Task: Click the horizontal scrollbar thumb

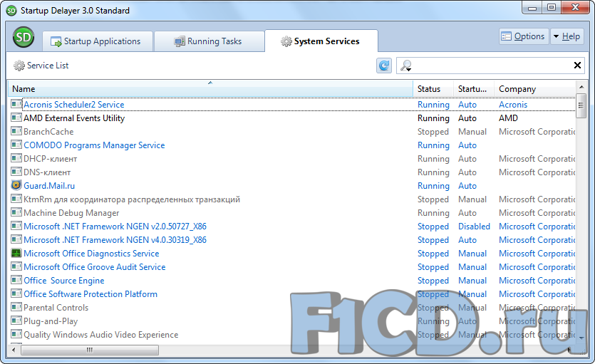Action: tap(90, 350)
